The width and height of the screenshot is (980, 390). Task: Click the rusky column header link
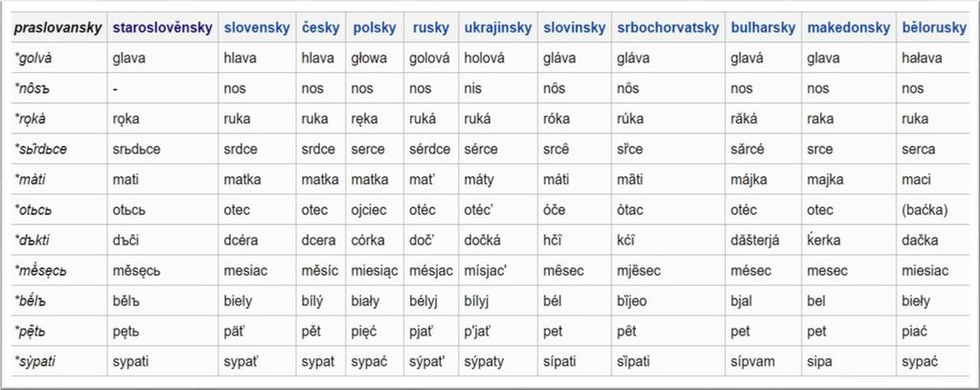[431, 28]
